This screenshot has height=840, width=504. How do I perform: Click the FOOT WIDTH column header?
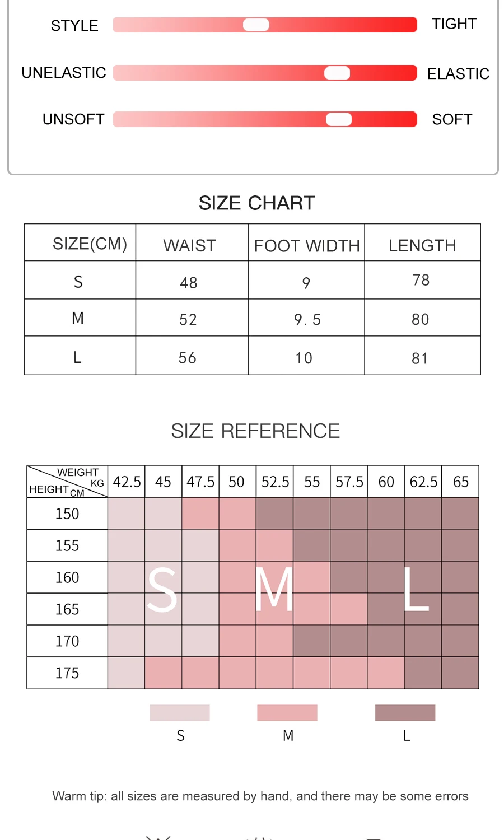307,245
